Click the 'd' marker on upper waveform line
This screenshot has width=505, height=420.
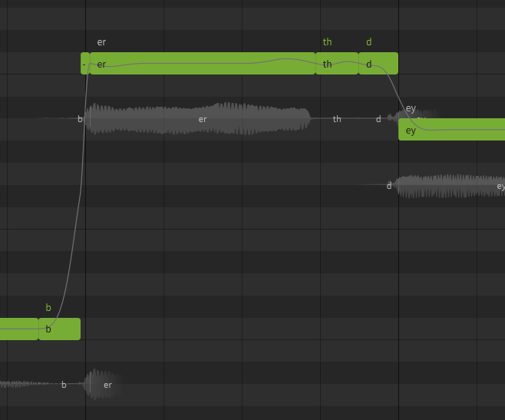[378, 119]
